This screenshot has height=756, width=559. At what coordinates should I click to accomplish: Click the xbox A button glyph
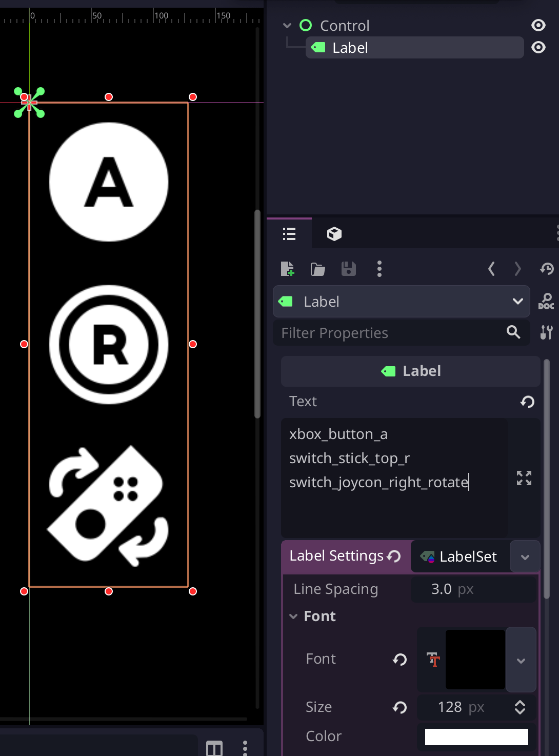pos(109,182)
